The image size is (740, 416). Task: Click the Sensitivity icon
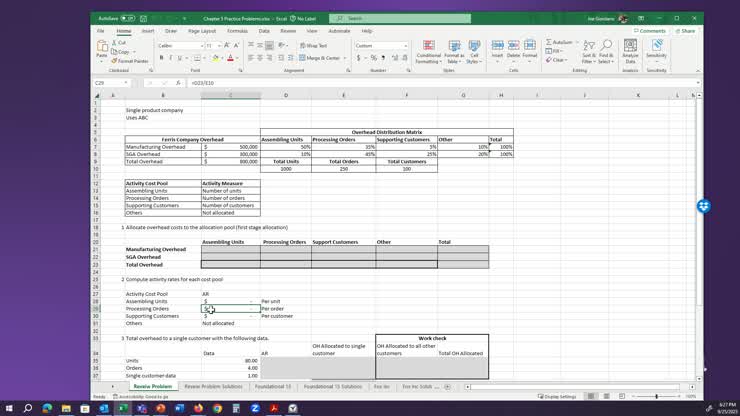[x=656, y=52]
